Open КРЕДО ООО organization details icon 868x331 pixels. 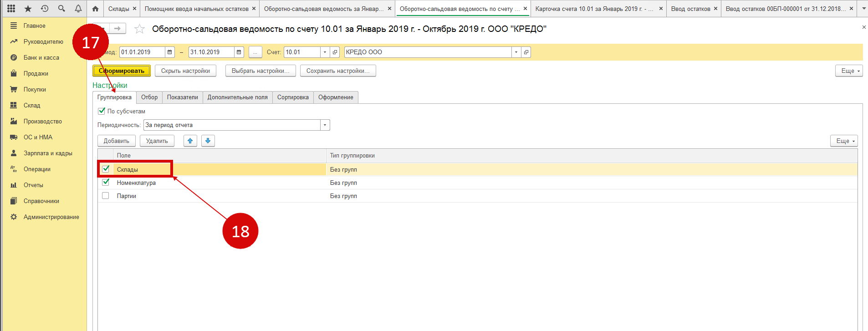[x=526, y=52]
